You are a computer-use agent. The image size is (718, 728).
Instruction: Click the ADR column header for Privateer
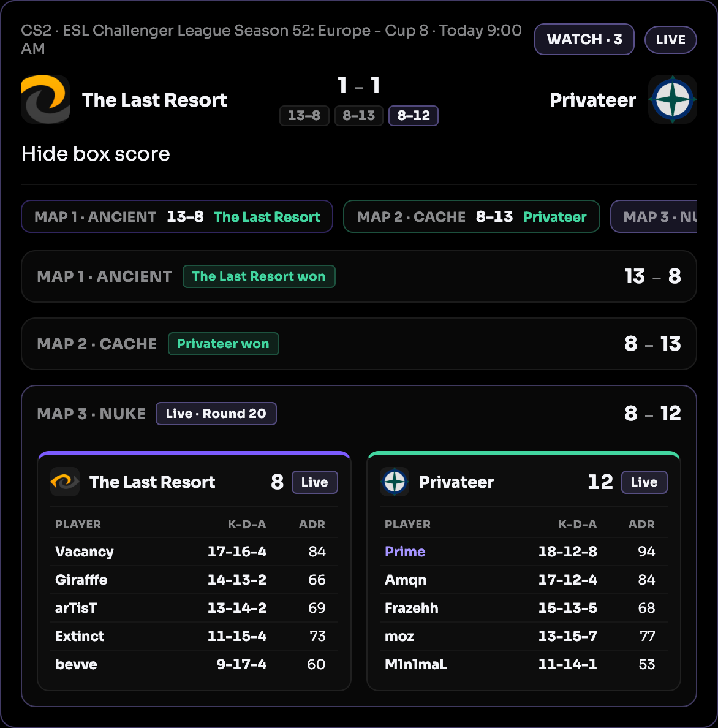[641, 524]
